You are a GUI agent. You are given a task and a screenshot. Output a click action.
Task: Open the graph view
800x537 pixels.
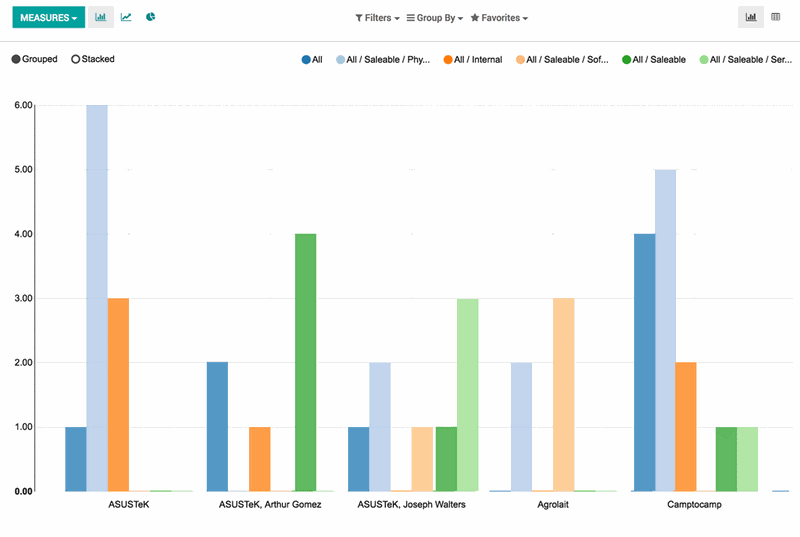click(x=750, y=17)
